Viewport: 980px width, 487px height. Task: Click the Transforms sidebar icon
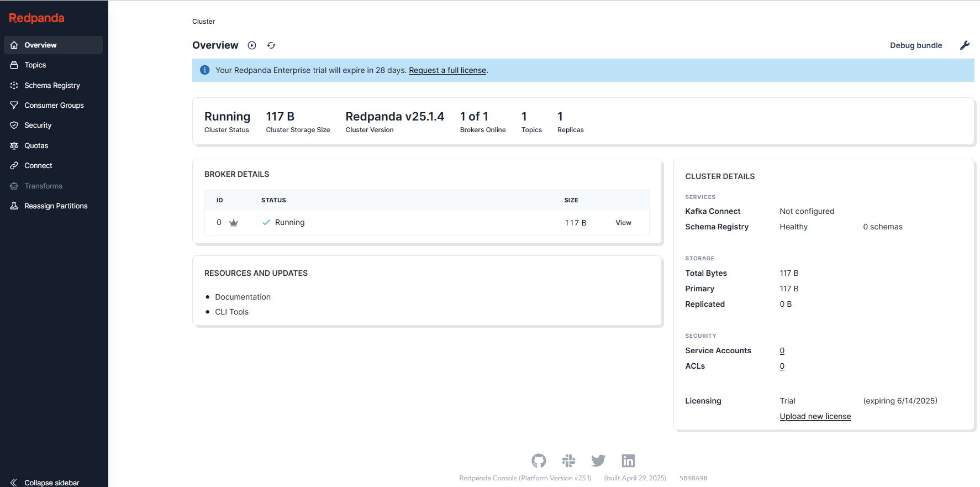point(14,186)
